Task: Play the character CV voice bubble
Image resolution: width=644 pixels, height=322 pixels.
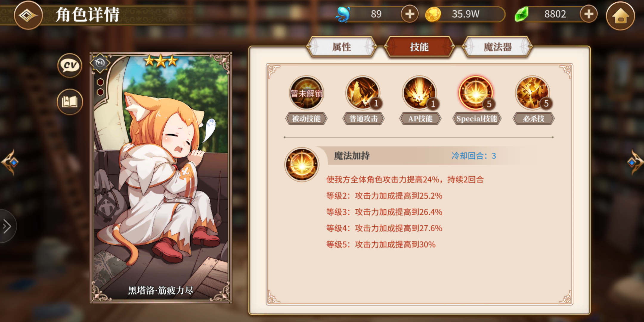Action: click(x=70, y=65)
